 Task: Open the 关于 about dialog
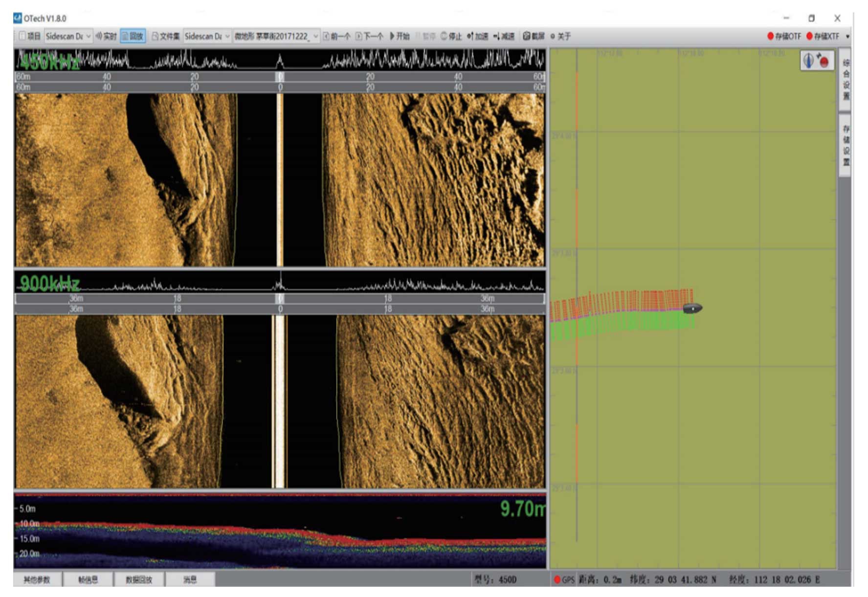pyautogui.click(x=560, y=36)
